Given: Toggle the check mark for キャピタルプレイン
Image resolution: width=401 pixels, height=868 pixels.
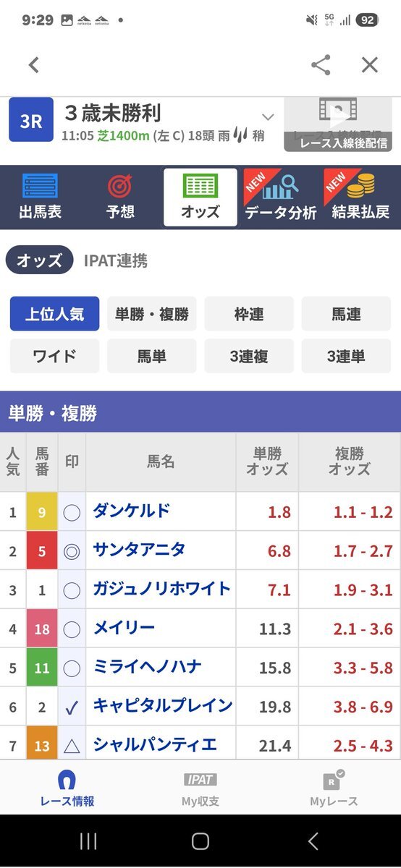Looking at the screenshot, I should click(72, 707).
